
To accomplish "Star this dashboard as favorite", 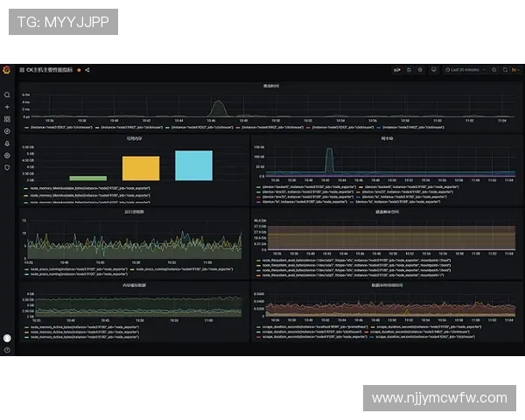I will click(x=79, y=69).
